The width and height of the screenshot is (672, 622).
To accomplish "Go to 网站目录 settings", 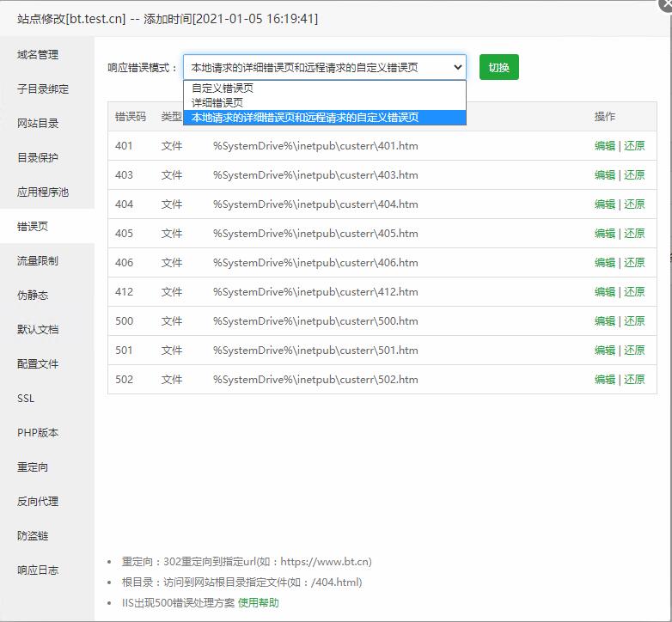I will [38, 123].
